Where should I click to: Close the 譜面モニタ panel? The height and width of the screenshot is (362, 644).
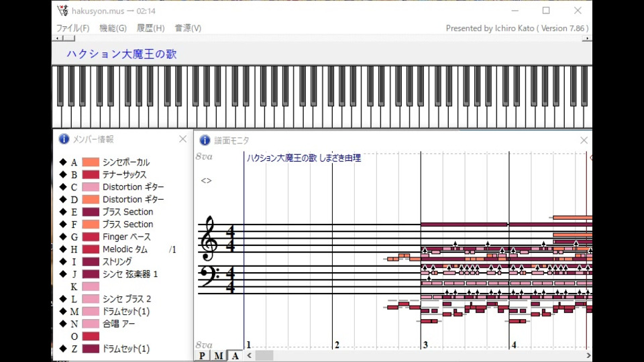[x=584, y=140]
